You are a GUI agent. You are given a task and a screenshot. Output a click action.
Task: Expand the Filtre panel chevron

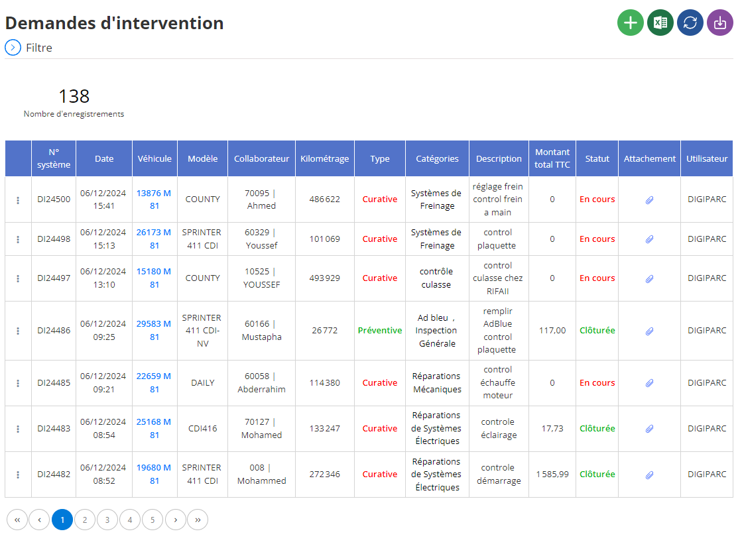tap(13, 48)
